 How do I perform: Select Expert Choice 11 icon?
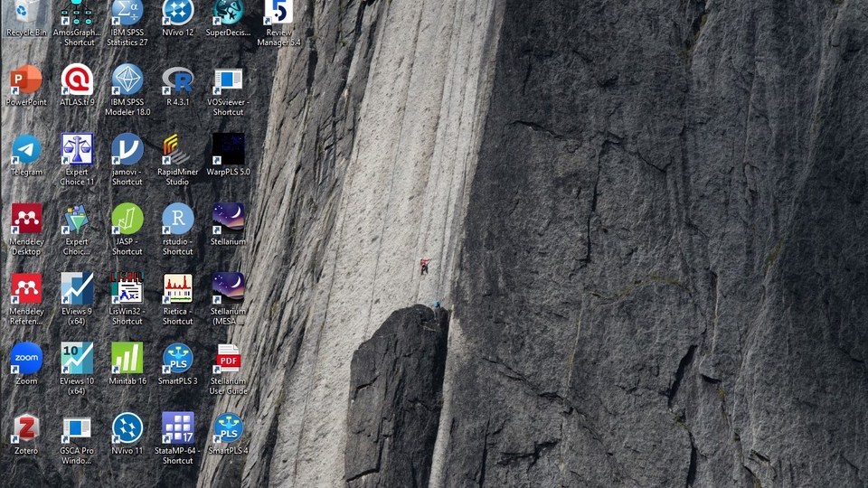77,160
